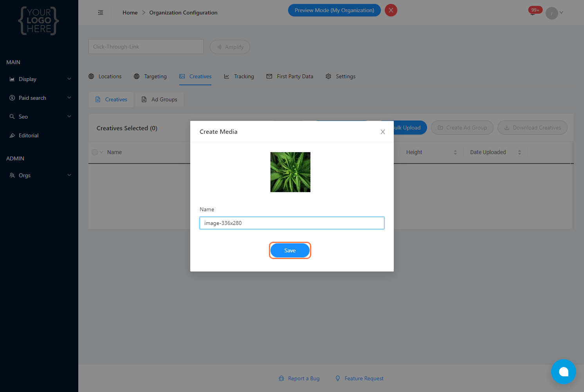Click the Settings gear icon

pos(328,76)
